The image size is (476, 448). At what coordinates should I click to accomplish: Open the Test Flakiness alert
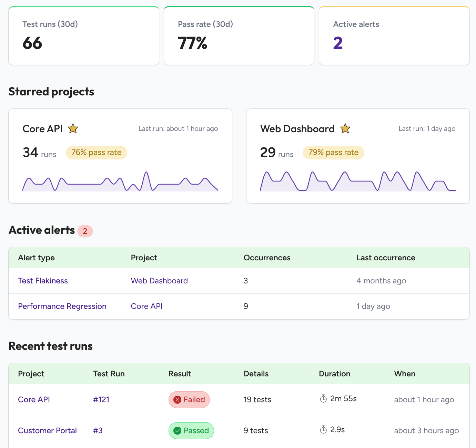click(43, 281)
